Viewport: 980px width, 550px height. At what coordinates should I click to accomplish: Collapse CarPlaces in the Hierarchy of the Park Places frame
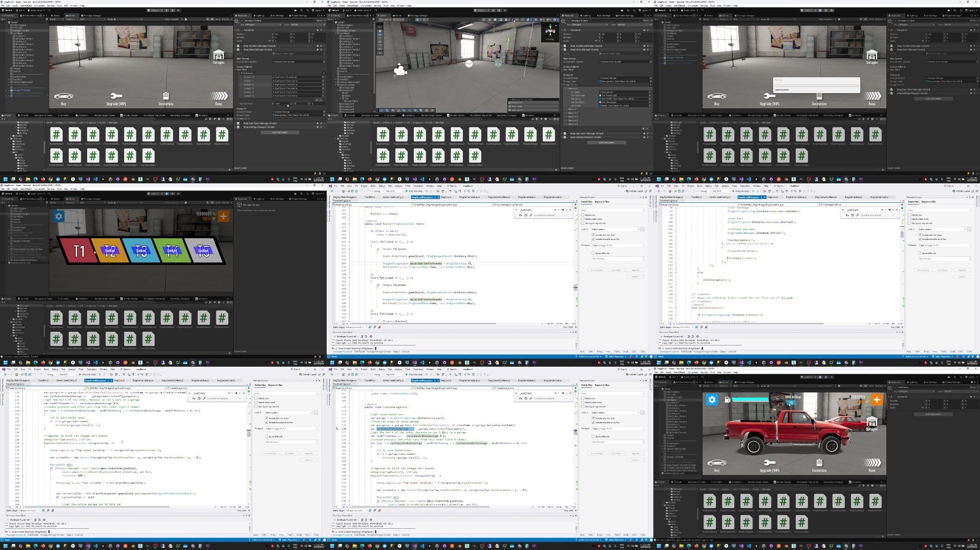(9, 33)
